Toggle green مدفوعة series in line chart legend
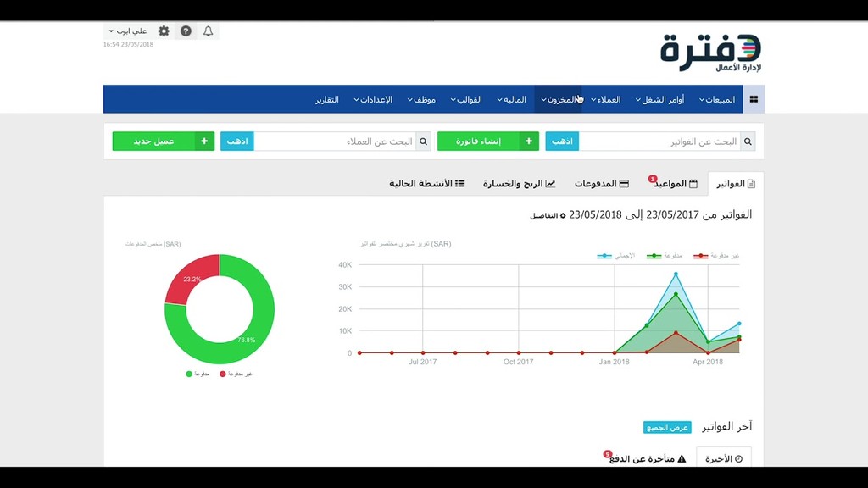The width and height of the screenshot is (868, 488). (665, 256)
